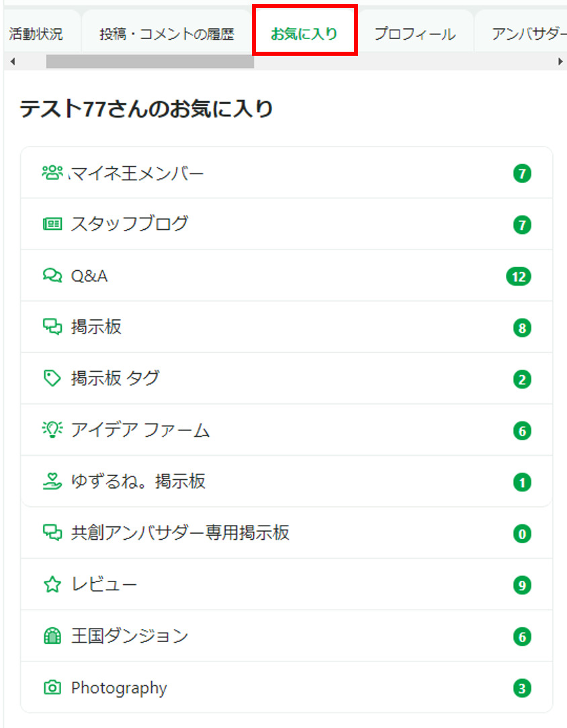Go to the プロフィール tab
This screenshot has width=567, height=728.
click(415, 34)
